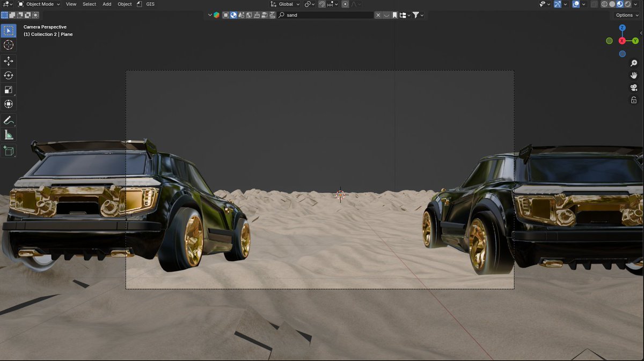Toggle snapping with the magnet icon
Viewport: 644px width, 361px height.
click(322, 4)
